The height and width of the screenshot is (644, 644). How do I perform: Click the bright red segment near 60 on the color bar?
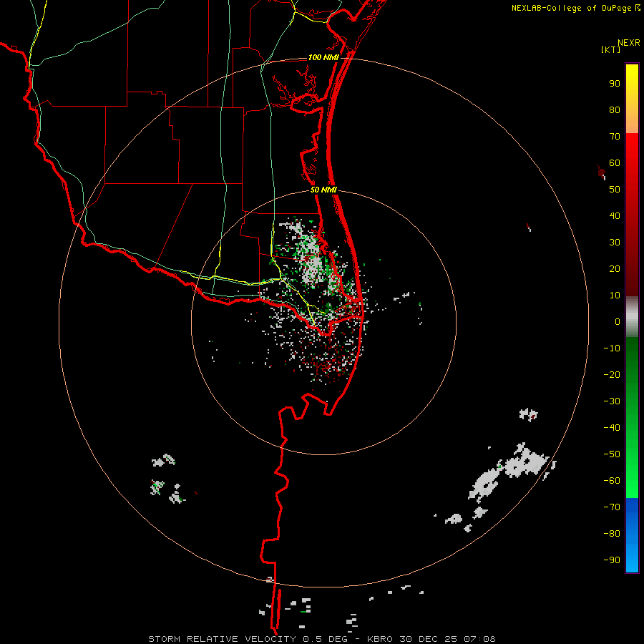[x=632, y=162]
